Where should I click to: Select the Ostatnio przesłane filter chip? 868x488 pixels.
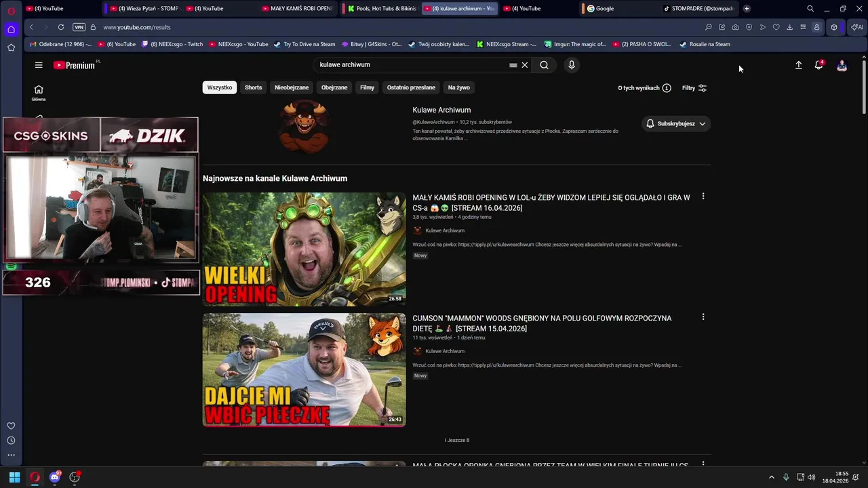pos(411,87)
